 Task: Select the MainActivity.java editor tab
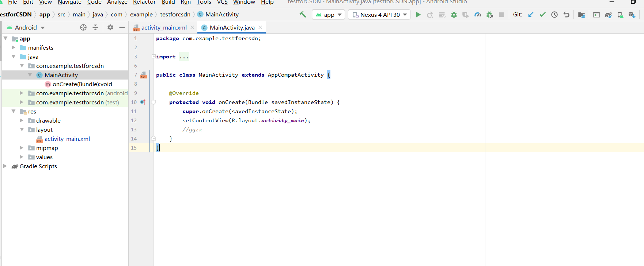tap(232, 27)
